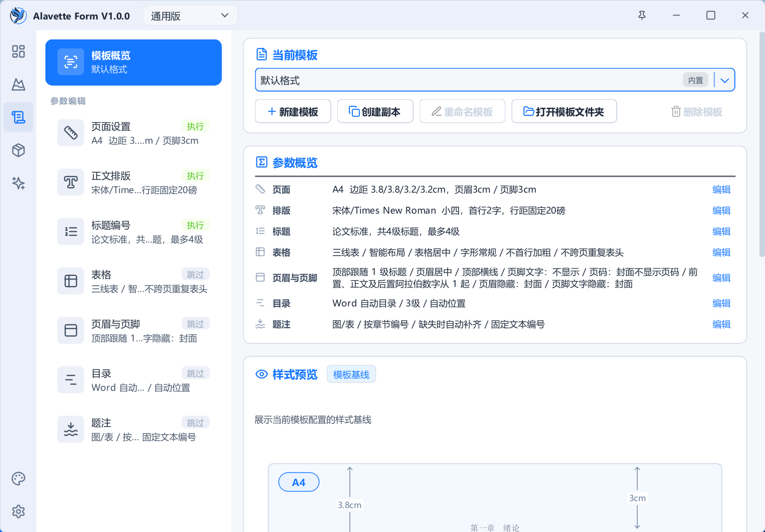The height and width of the screenshot is (532, 765).
Task: Open the cube package sidebar icon
Action: click(18, 150)
